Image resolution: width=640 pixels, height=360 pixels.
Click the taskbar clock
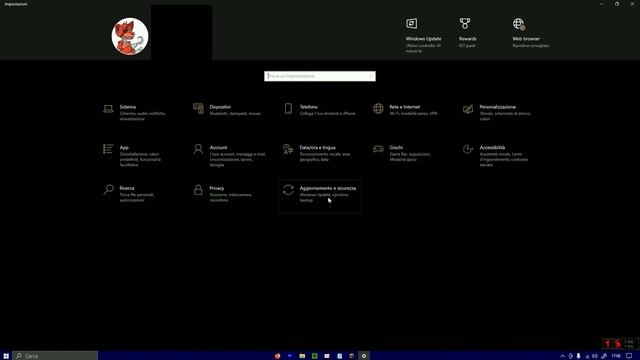click(616, 356)
